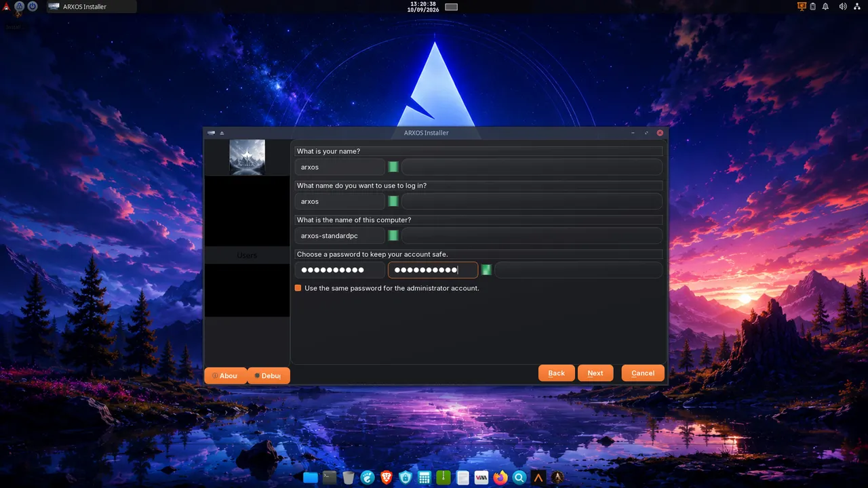
Task: Open the ARXOS application menu logo
Action: (x=6, y=7)
